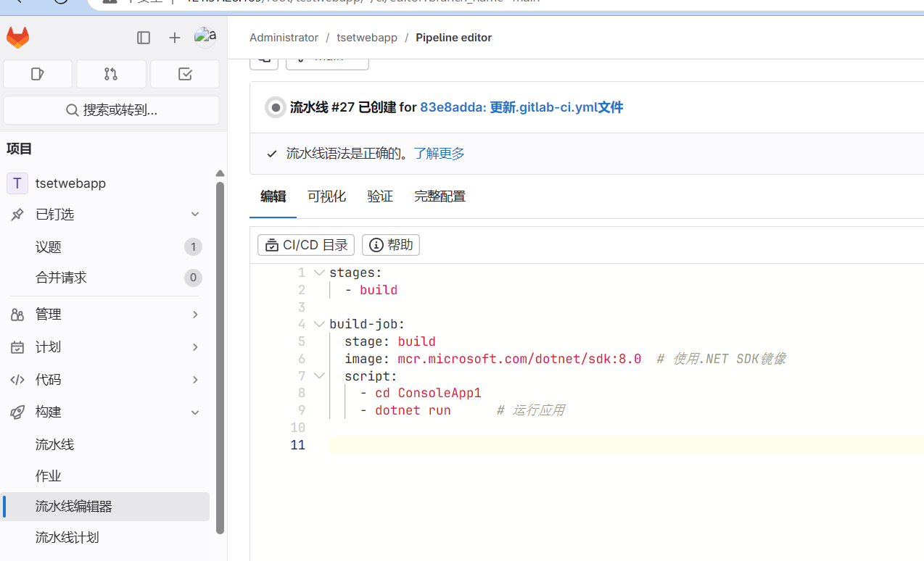The height and width of the screenshot is (561, 924).
Task: Open 流水线 in the sidebar
Action: pyautogui.click(x=106, y=444)
